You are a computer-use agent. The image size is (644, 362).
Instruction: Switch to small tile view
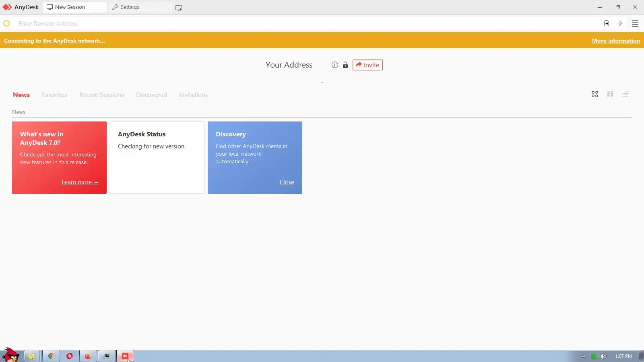[x=610, y=94]
